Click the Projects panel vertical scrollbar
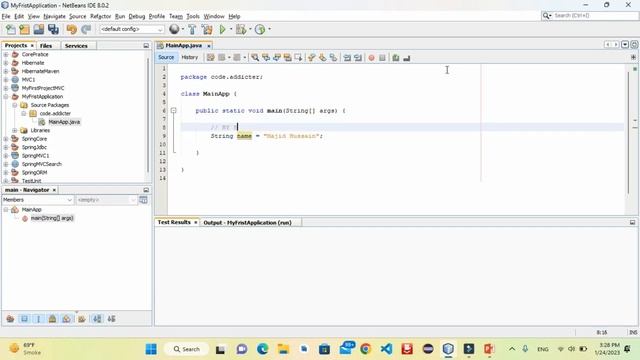 click(x=148, y=116)
